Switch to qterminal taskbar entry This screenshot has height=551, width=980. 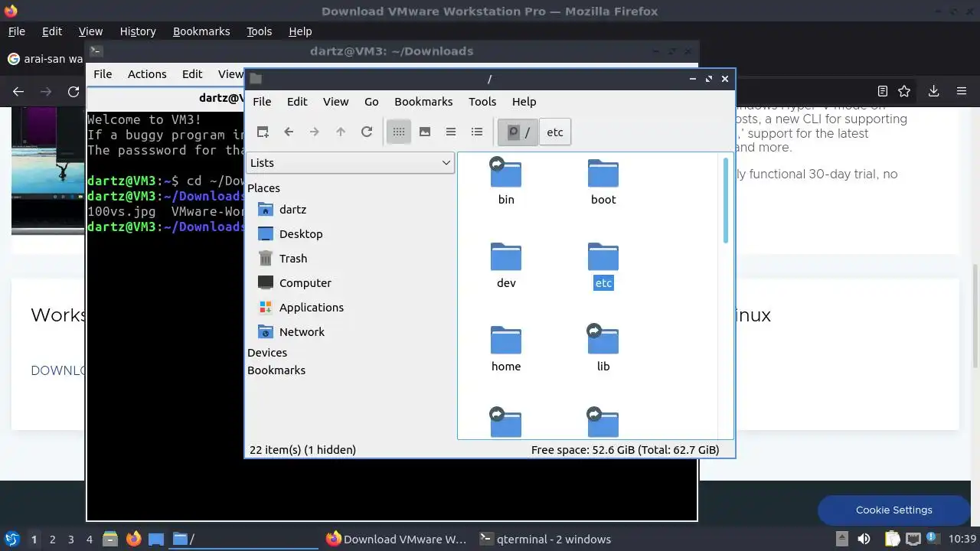click(545, 539)
